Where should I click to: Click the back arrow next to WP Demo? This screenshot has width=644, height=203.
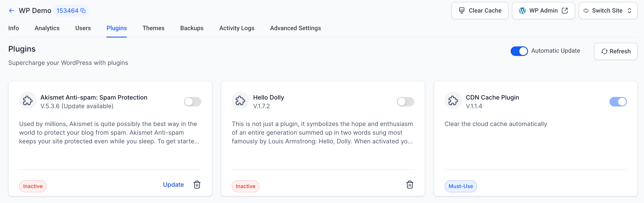12,10
